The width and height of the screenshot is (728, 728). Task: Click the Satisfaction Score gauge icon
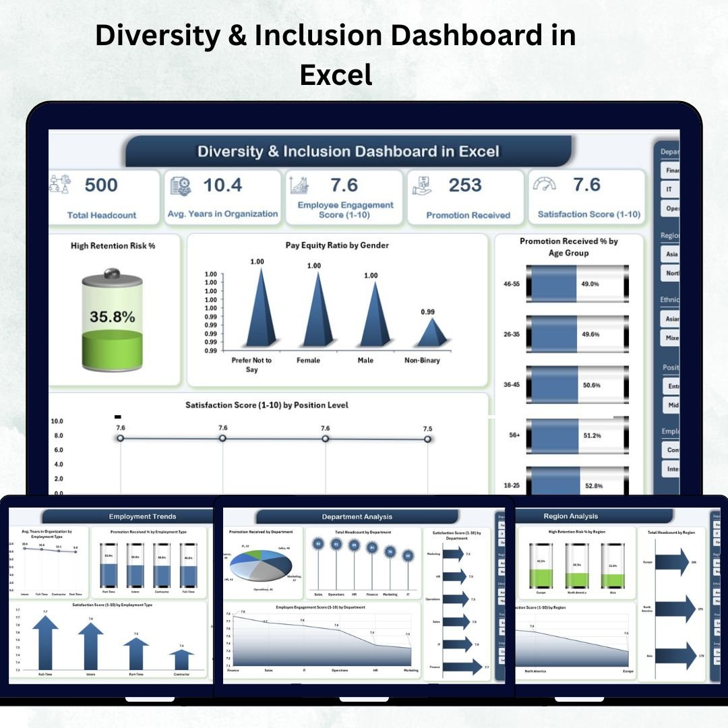click(x=545, y=185)
